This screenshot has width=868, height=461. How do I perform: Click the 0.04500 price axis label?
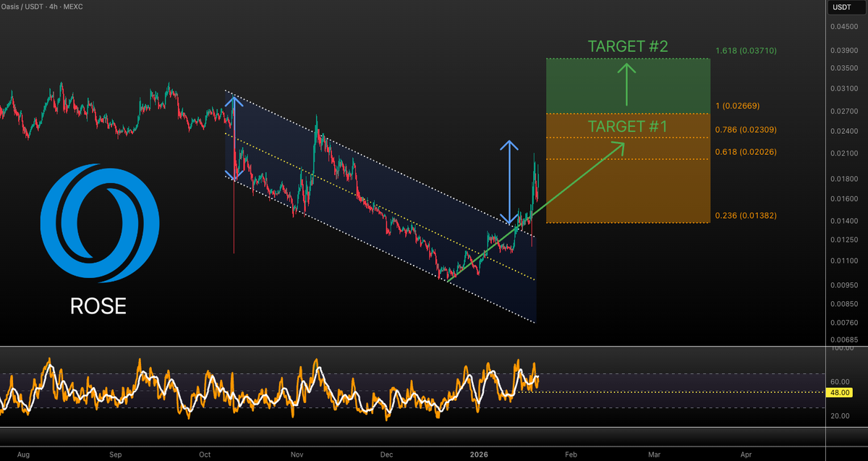[x=843, y=27]
